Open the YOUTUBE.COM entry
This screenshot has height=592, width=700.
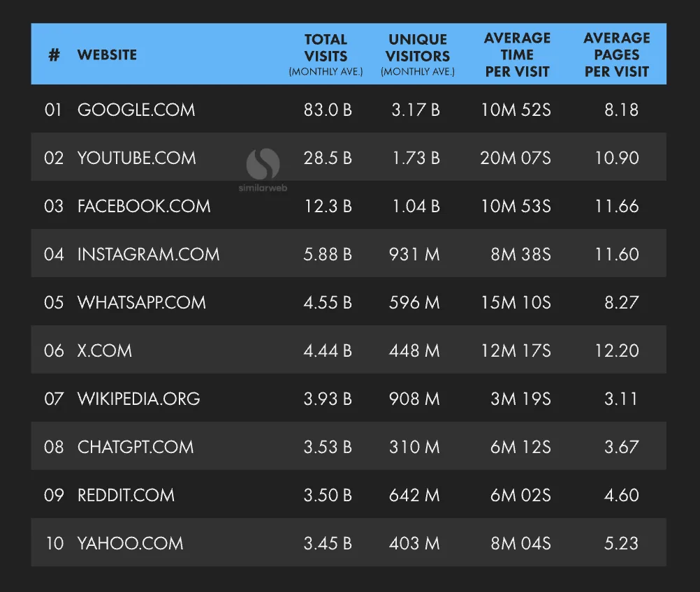pyautogui.click(x=137, y=158)
